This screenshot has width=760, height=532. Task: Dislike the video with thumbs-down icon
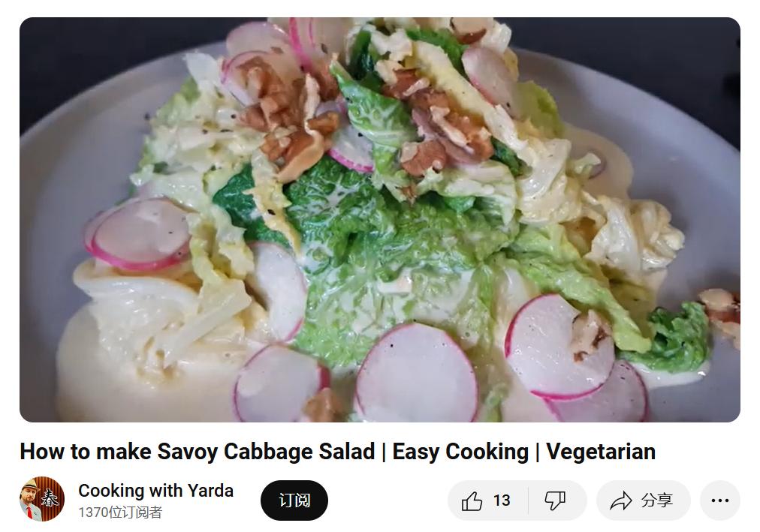[555, 500]
